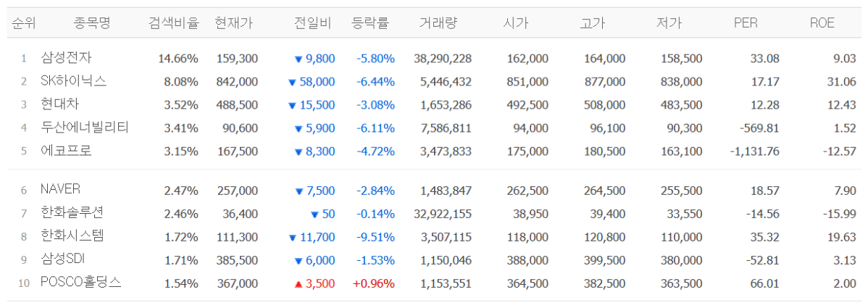Select NAVER current price 257,000
The height and width of the screenshot is (308, 868).
236,191
